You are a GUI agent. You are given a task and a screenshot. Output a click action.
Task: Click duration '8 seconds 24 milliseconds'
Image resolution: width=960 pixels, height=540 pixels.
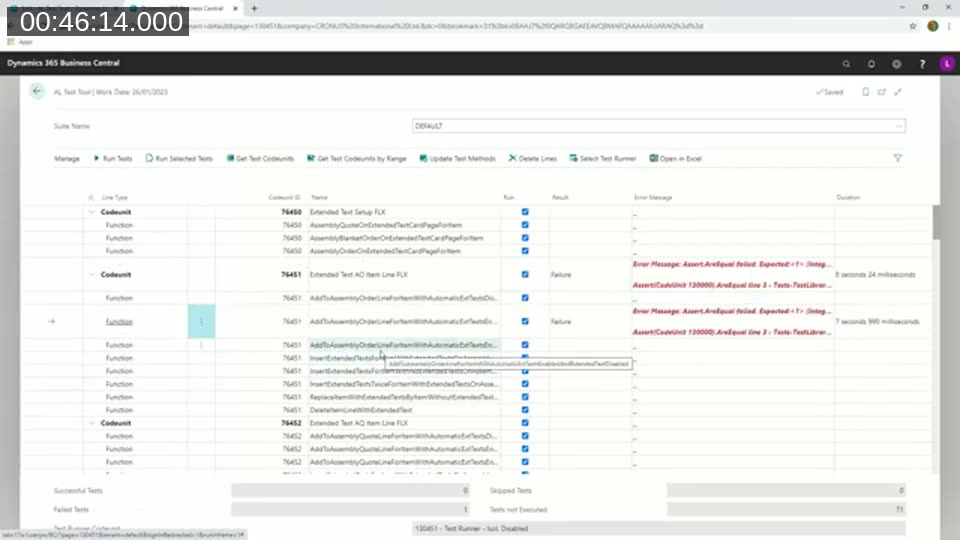pos(875,275)
